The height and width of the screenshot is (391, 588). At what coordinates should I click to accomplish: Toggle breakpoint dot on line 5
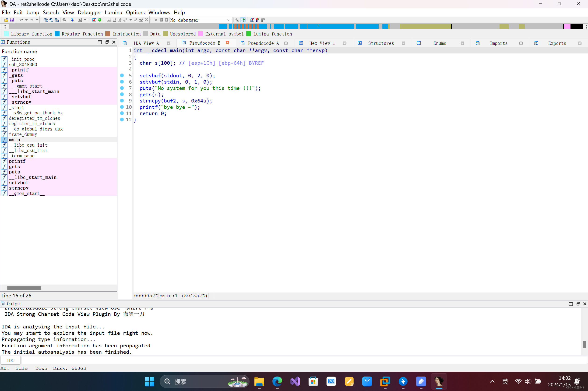122,75
